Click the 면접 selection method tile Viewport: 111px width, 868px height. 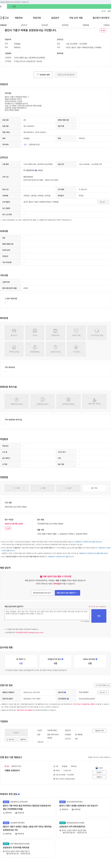coord(42,488)
